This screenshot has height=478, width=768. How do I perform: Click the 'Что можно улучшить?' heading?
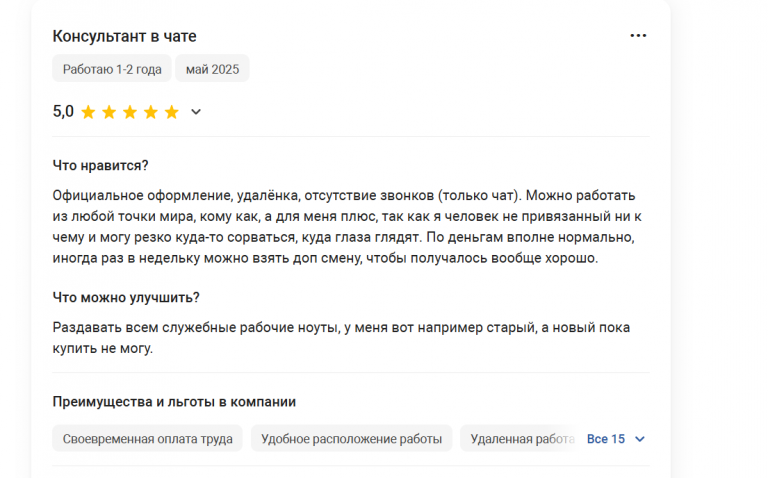tap(126, 297)
